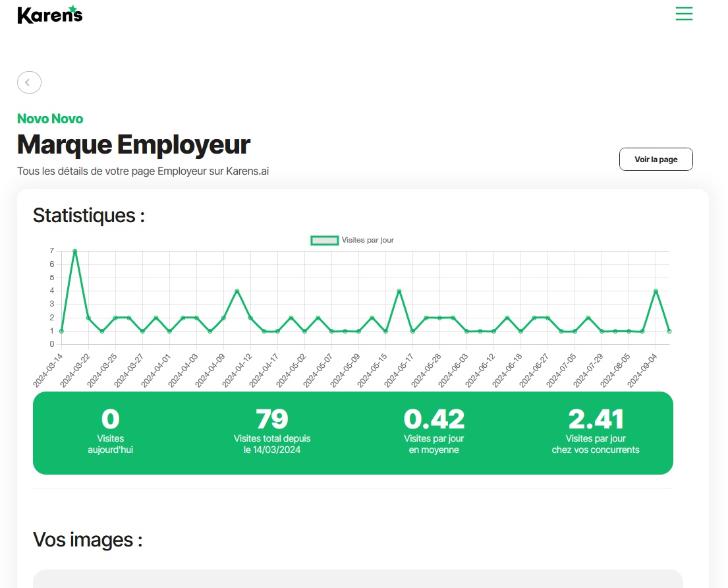Click the Visites aujourd'hui label

point(111,444)
